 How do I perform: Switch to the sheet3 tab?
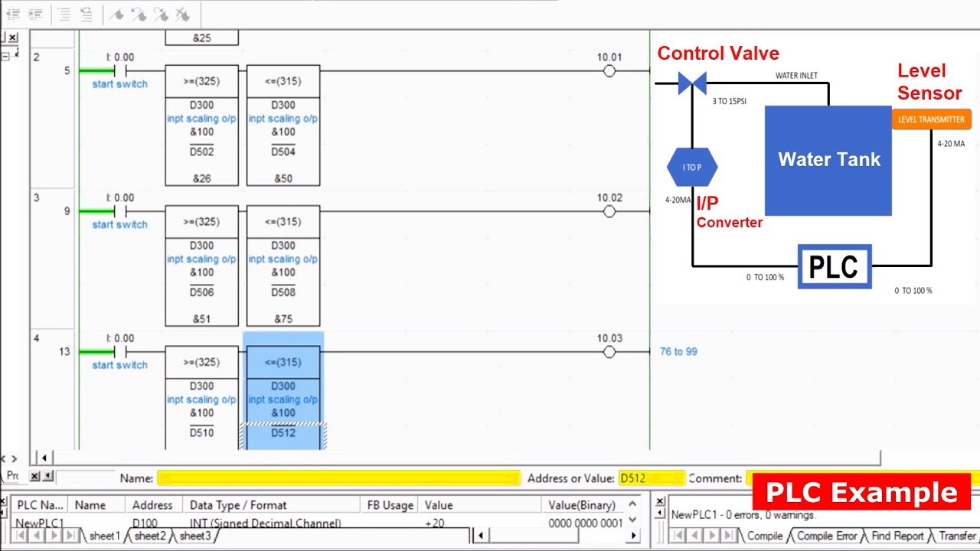click(x=194, y=536)
